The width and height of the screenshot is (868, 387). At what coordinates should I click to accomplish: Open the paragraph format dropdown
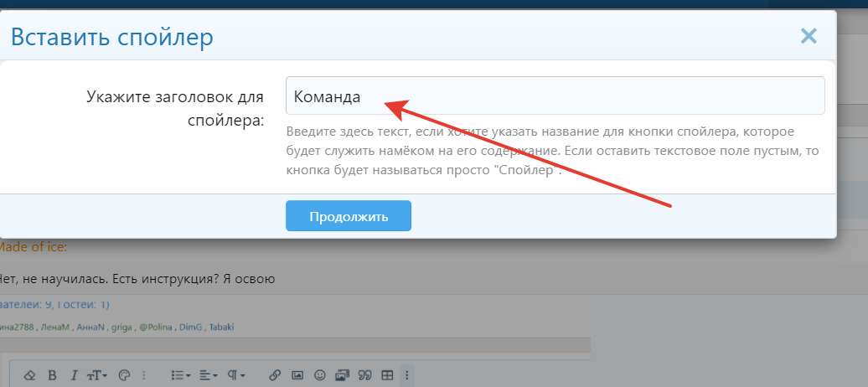(235, 375)
